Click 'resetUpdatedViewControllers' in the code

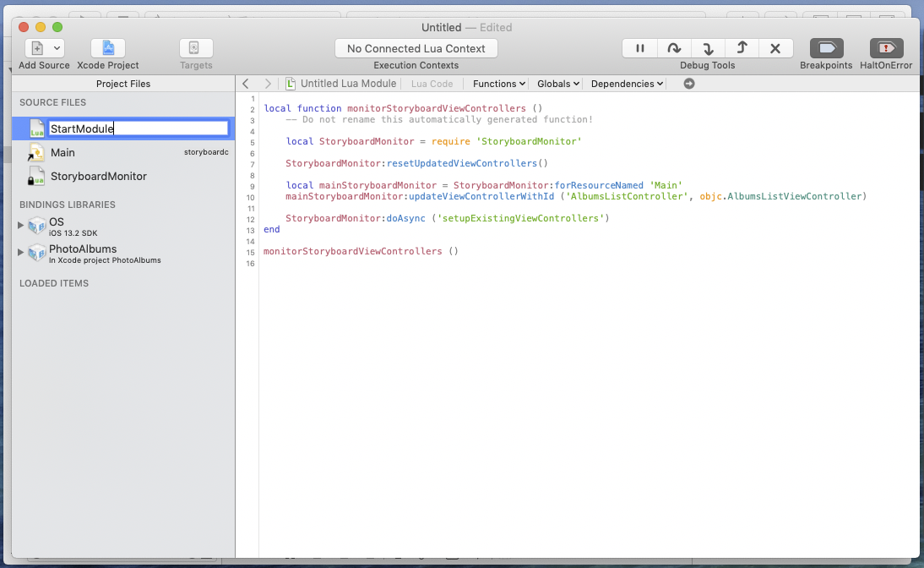pyautogui.click(x=461, y=163)
